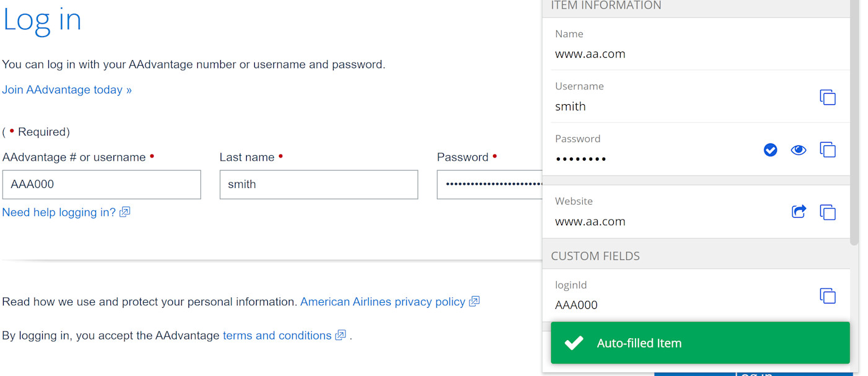Click the AAdvantage # or username field
The width and height of the screenshot is (868, 376).
(101, 184)
